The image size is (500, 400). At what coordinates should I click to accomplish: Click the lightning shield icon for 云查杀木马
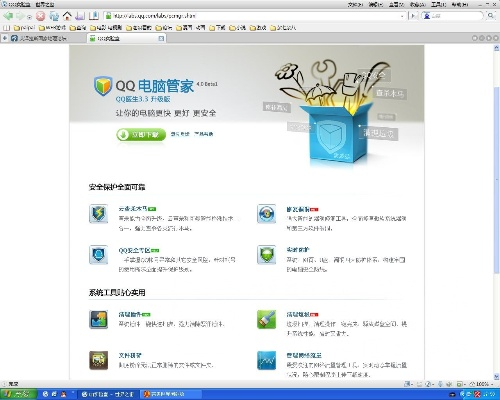coord(98,213)
